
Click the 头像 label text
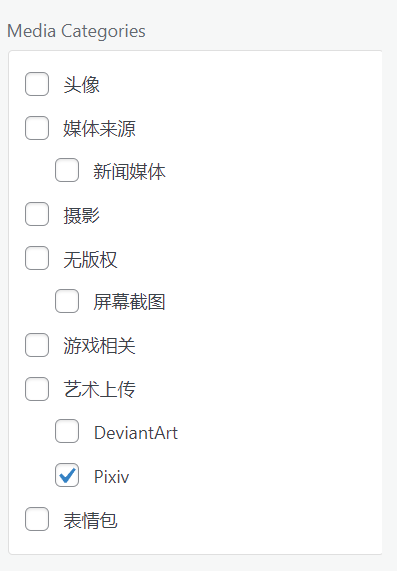[81, 85]
